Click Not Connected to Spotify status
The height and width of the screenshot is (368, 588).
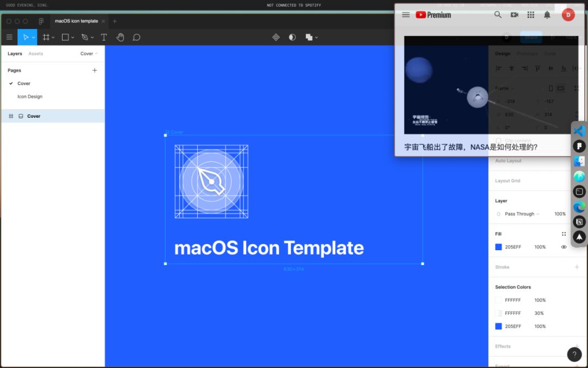[x=293, y=5]
